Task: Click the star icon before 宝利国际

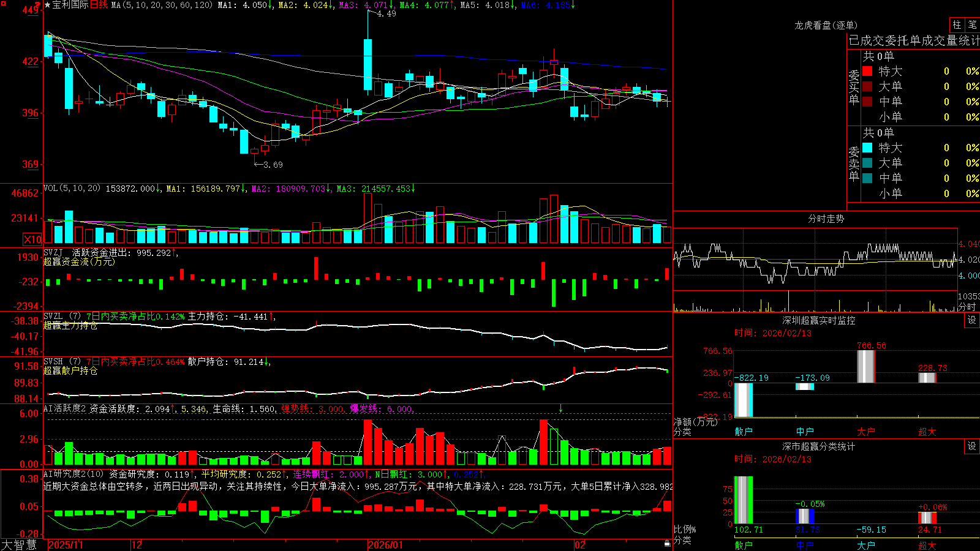Action: pyautogui.click(x=48, y=5)
